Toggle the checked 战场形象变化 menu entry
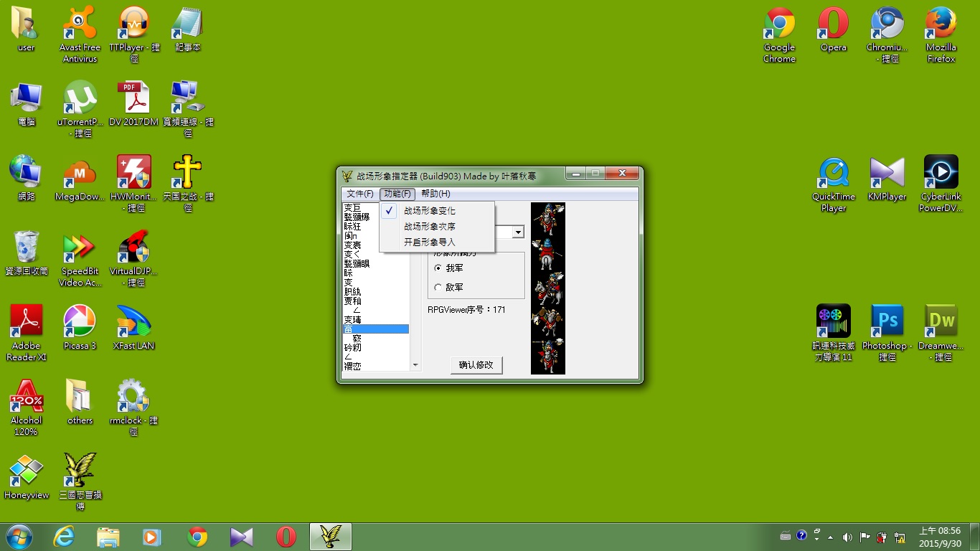Image resolution: width=980 pixels, height=551 pixels. coord(429,211)
